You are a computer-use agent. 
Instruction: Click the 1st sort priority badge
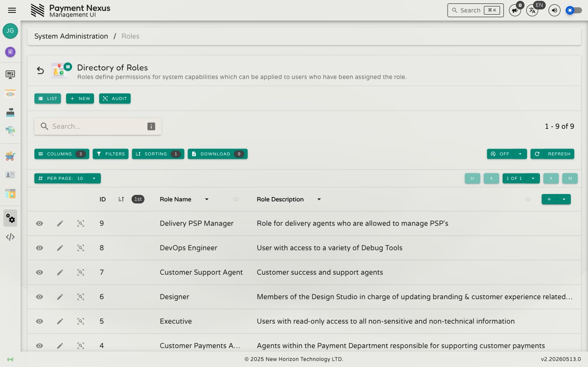point(138,199)
